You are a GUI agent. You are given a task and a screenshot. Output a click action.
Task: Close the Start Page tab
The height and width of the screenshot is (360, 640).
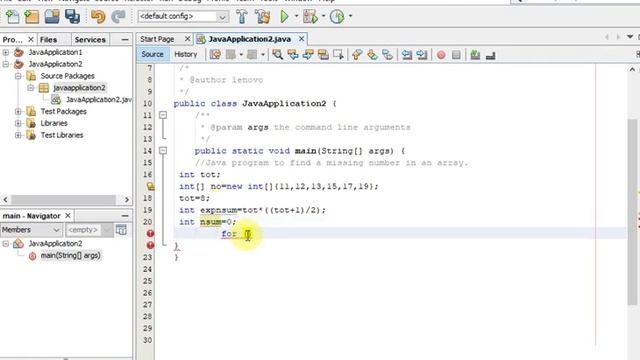187,39
